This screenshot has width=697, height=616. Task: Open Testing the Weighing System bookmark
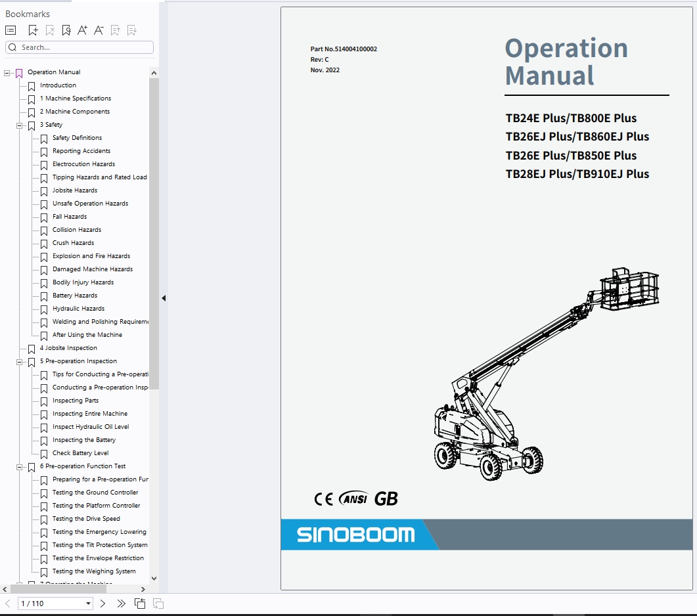pos(94,571)
